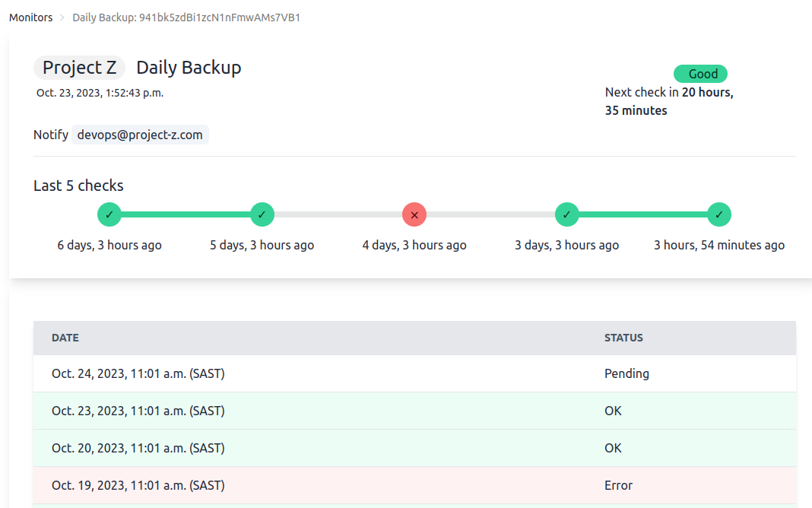Select the Oct. 24 Pending row
Viewport: 812px width, 508px height.
tap(414, 373)
